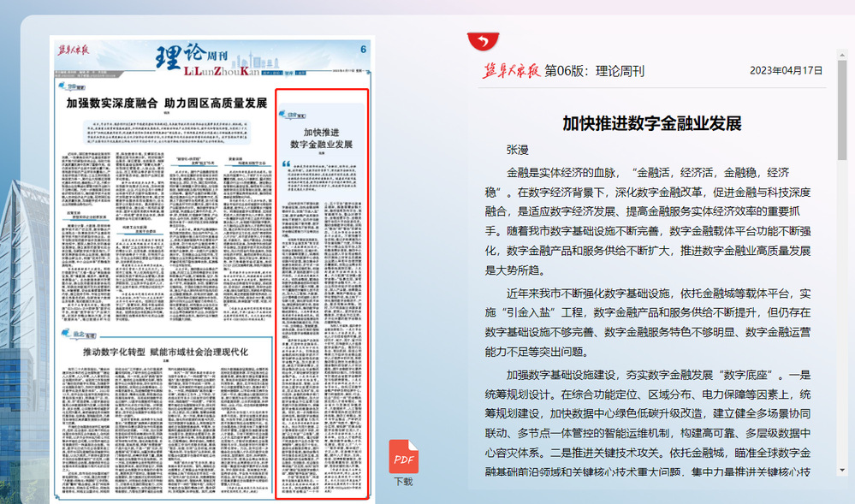855x504 pixels.
Task: Open article 加强数实深度融合 助力园区高质量发展
Action: point(168,104)
